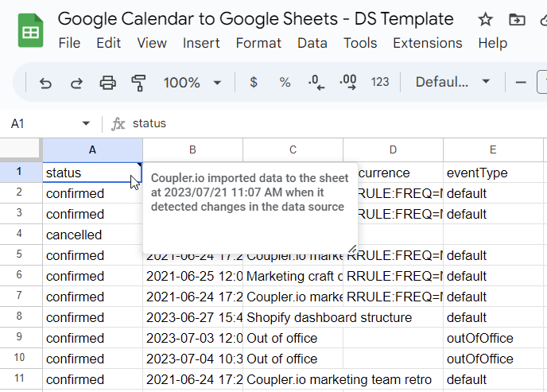Open the Insert menu
547x392 pixels.
pos(201,43)
